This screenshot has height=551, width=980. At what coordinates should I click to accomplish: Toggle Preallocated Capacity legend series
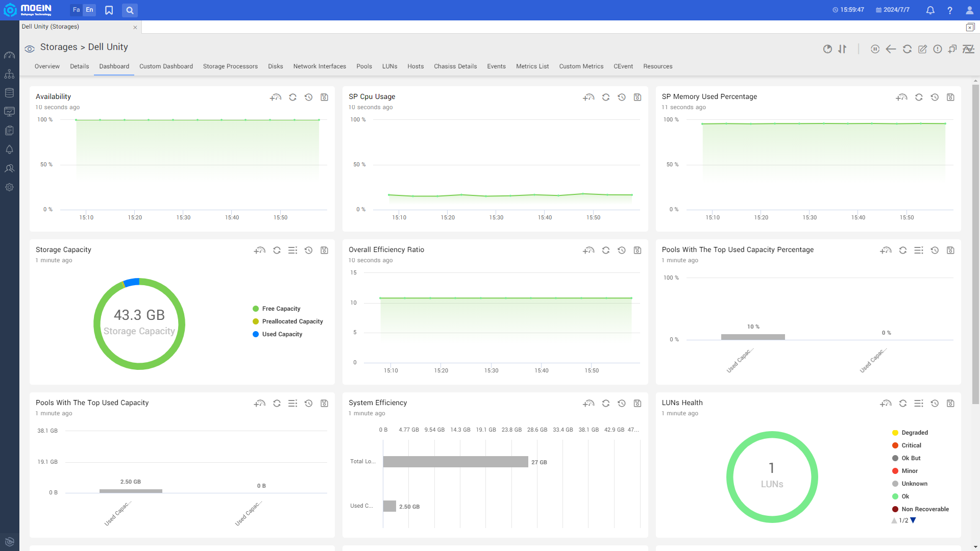(x=287, y=321)
